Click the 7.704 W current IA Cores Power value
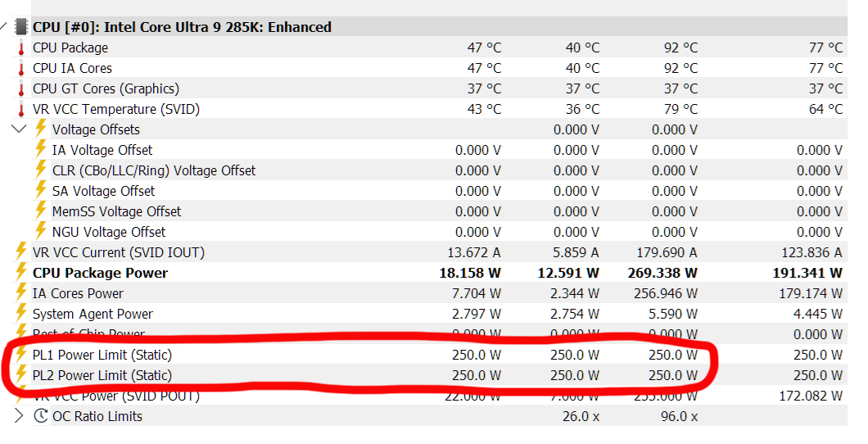868x444 pixels. [477, 294]
